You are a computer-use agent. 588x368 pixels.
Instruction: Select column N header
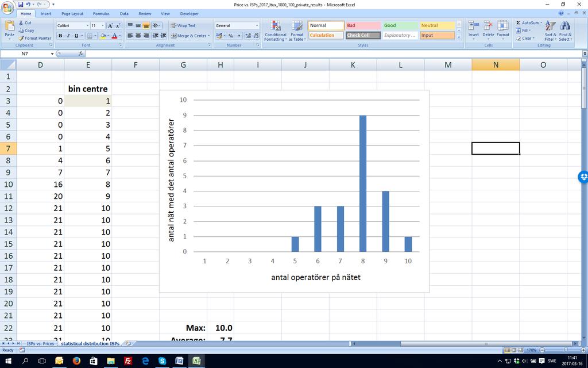496,65
